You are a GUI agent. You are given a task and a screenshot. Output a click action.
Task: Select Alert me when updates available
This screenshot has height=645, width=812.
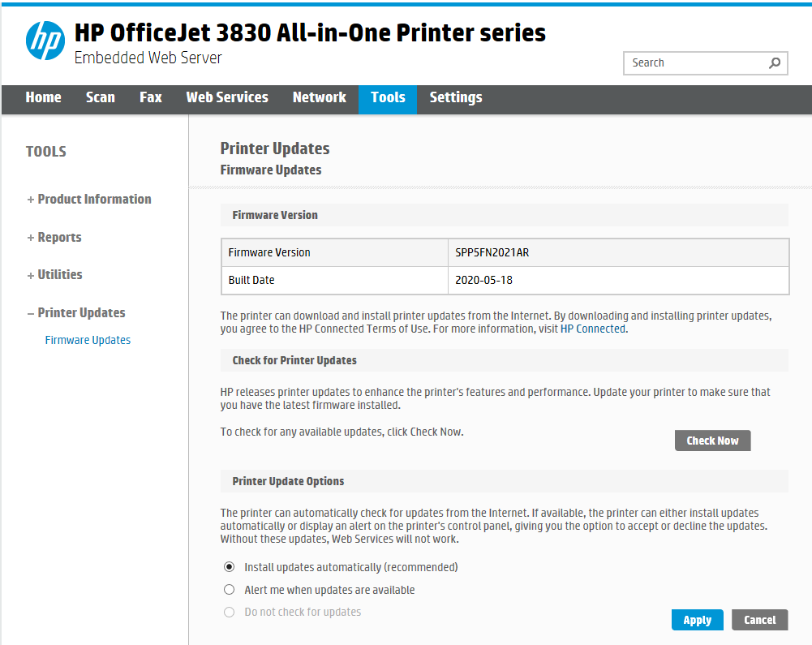point(230,590)
